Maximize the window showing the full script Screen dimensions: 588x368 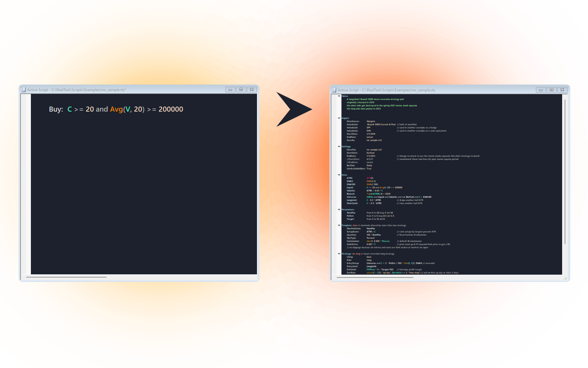[x=551, y=90]
